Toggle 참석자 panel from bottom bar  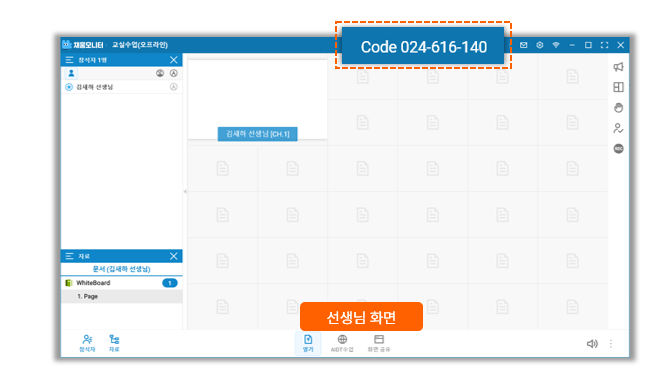click(87, 343)
